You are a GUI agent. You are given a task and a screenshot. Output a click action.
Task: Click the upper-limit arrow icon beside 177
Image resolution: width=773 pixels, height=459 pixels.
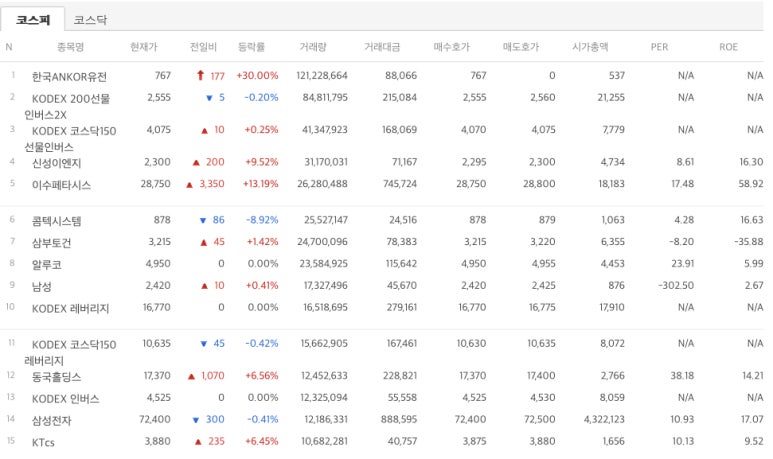click(200, 75)
